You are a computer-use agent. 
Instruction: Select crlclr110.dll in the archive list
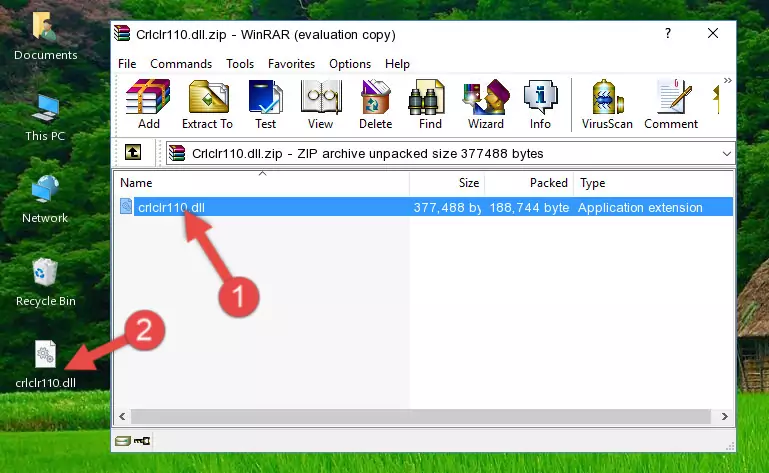pos(171,208)
